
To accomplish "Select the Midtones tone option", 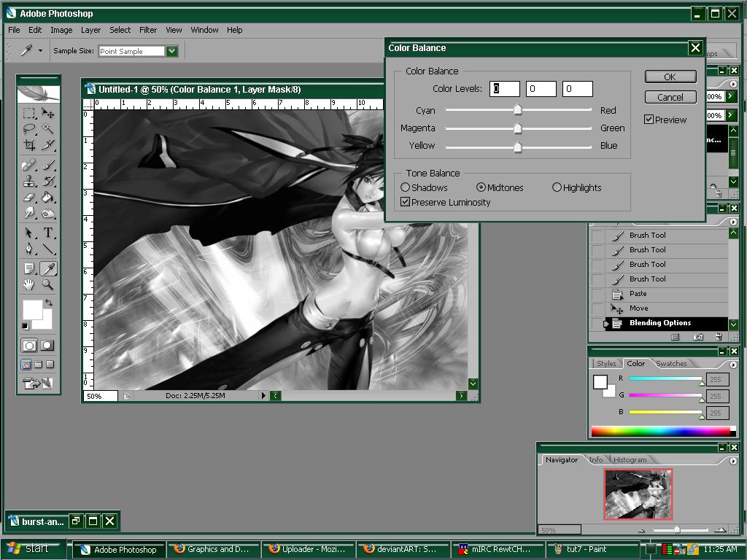I will click(x=481, y=187).
